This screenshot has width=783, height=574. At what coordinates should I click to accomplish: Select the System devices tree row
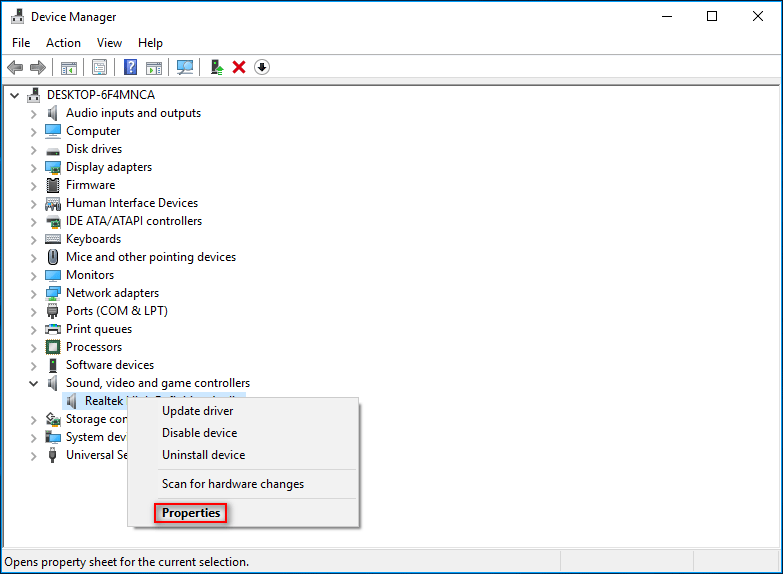click(96, 437)
